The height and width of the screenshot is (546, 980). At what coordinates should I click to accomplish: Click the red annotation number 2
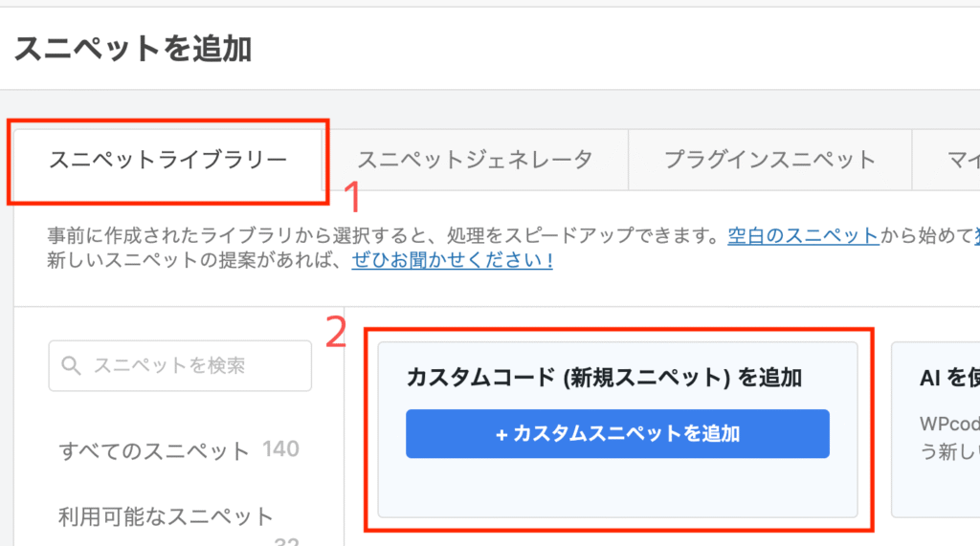[x=336, y=333]
